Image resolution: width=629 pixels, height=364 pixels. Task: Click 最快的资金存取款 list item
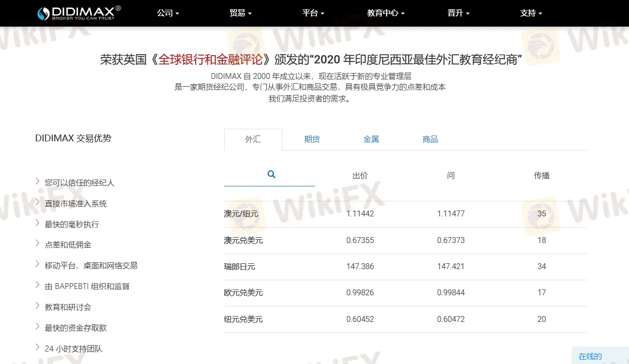click(76, 328)
